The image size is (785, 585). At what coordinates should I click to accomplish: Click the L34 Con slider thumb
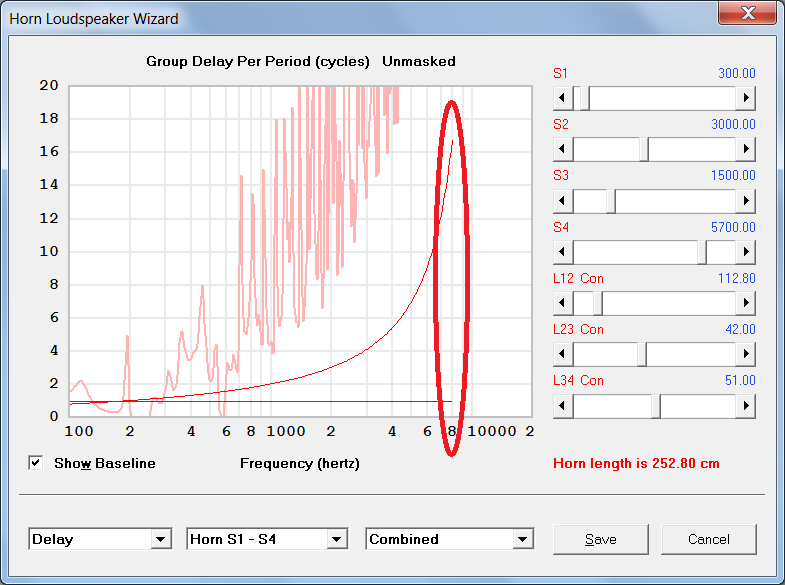[656, 405]
